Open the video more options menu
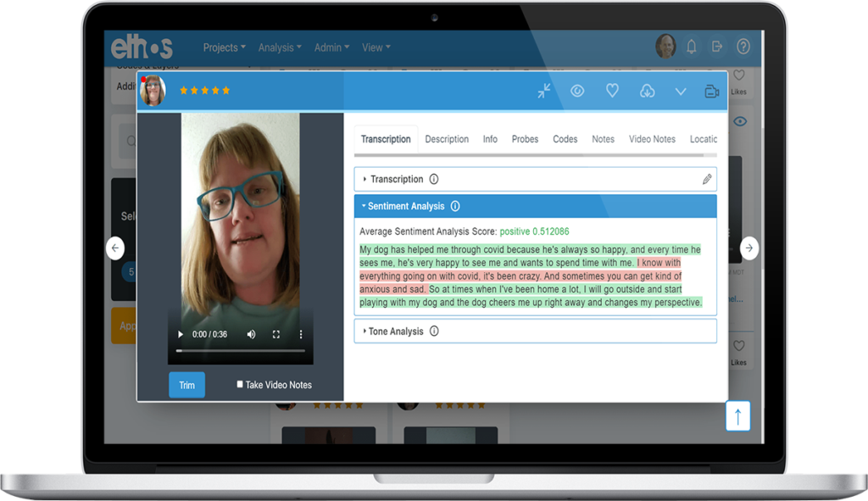This screenshot has width=868, height=501. [301, 334]
